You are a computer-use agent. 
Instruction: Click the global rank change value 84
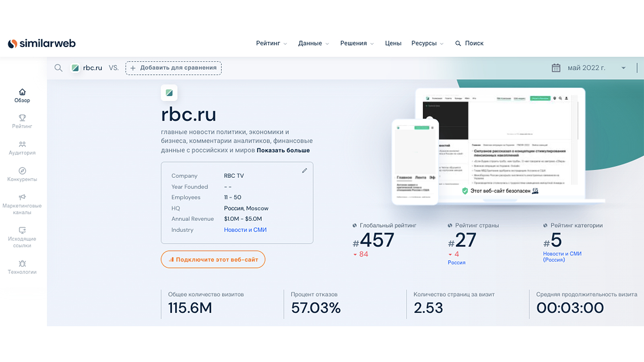click(364, 254)
